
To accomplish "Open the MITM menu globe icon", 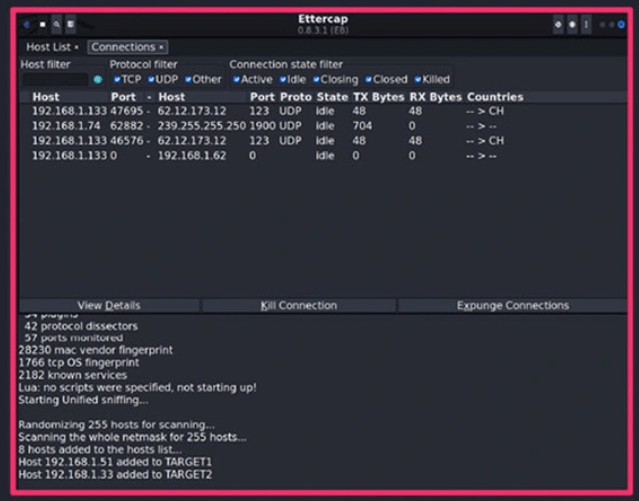I will point(558,25).
